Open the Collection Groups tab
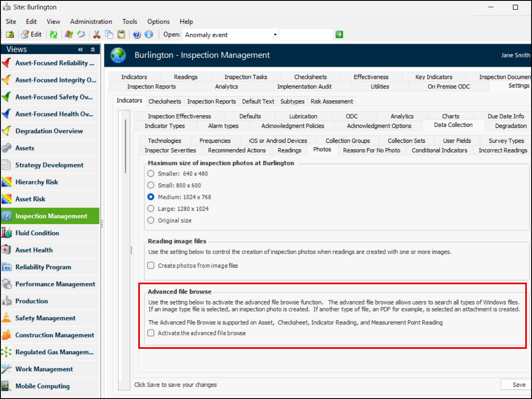 pos(348,141)
